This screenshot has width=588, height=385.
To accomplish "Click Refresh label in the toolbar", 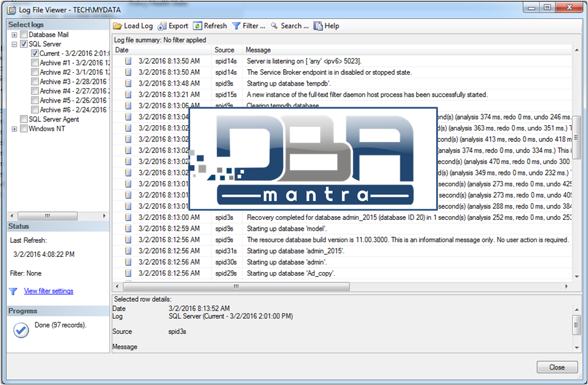I will tap(215, 26).
